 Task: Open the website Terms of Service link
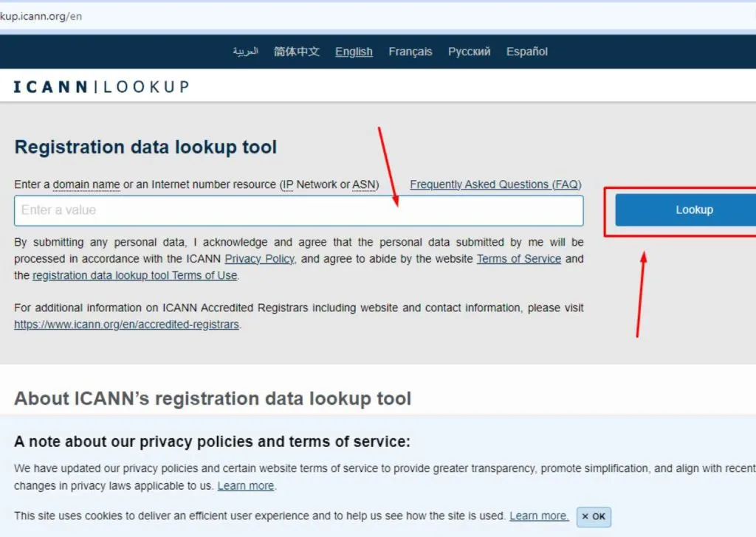click(519, 259)
